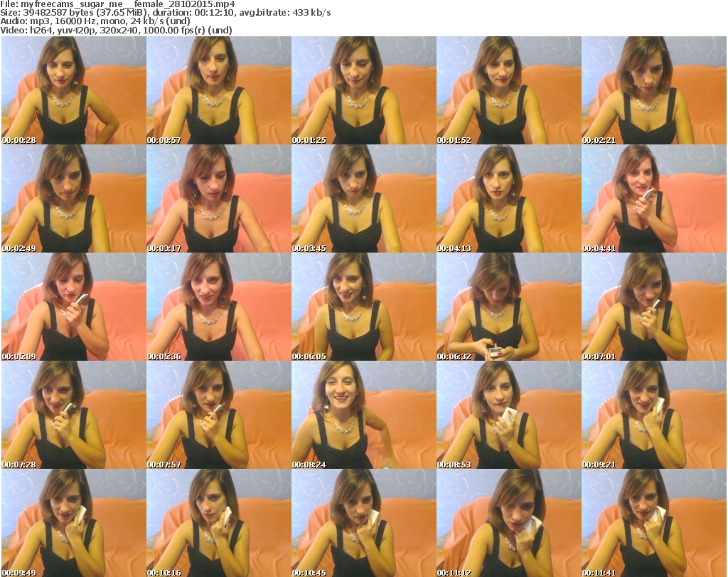The height and width of the screenshot is (577, 728).
Task: Select the thumbnail stamped 00:11:41
Action: click(654, 523)
